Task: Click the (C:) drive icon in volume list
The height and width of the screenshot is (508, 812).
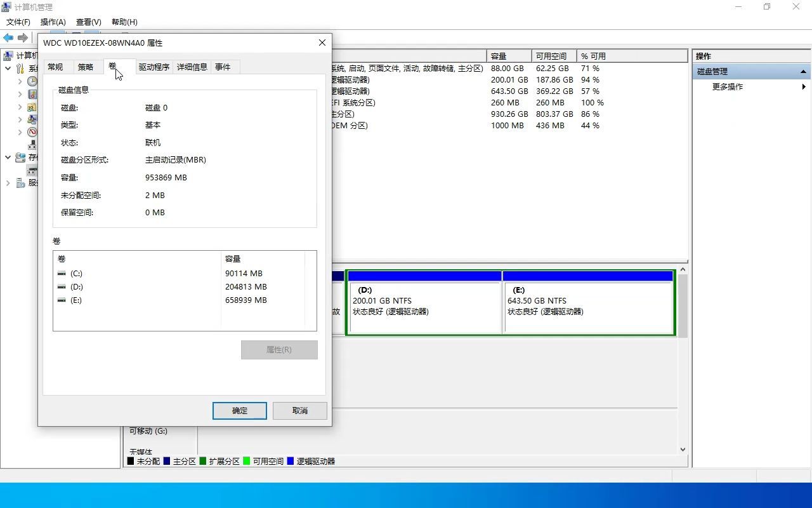Action: [x=62, y=274]
